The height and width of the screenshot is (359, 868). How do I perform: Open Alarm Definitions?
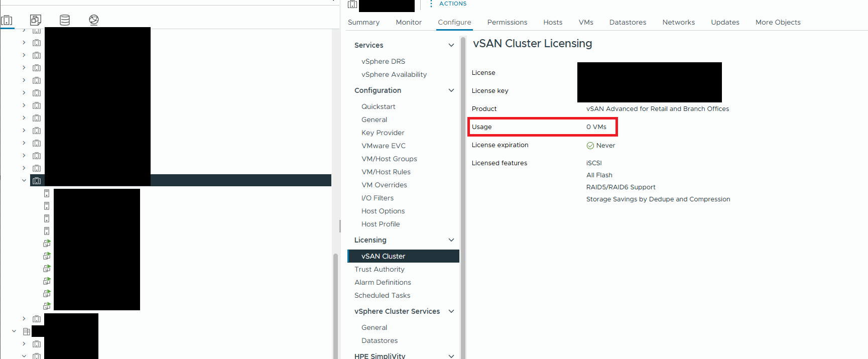pyautogui.click(x=383, y=282)
